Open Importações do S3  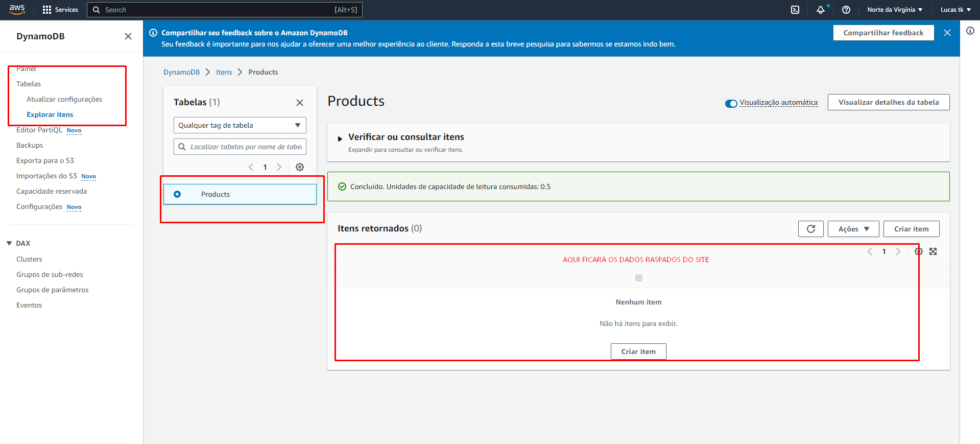click(46, 176)
